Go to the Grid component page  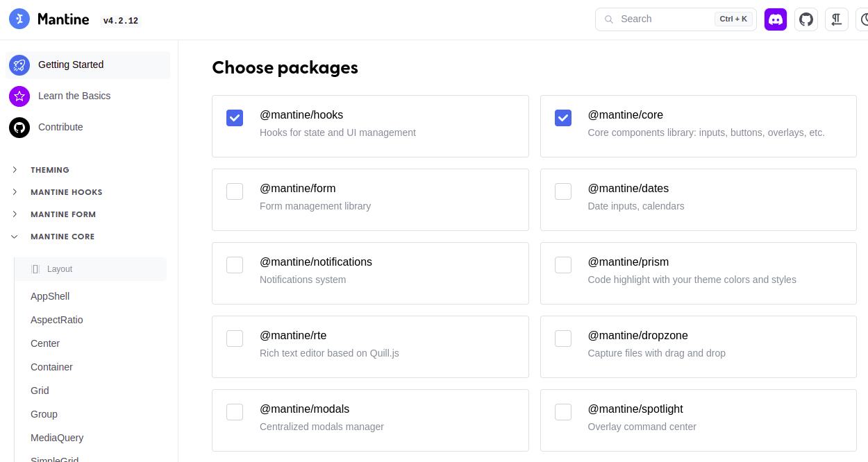(40, 391)
